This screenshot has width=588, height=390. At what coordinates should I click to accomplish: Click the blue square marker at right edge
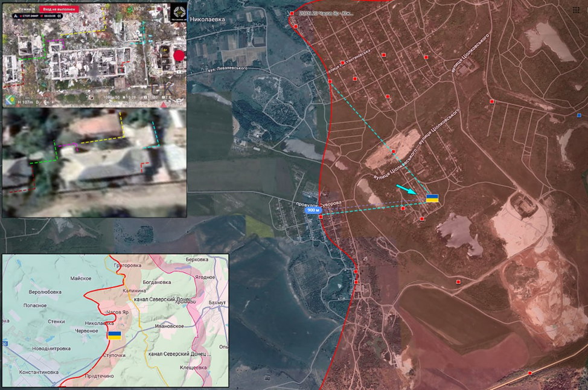tap(579, 115)
